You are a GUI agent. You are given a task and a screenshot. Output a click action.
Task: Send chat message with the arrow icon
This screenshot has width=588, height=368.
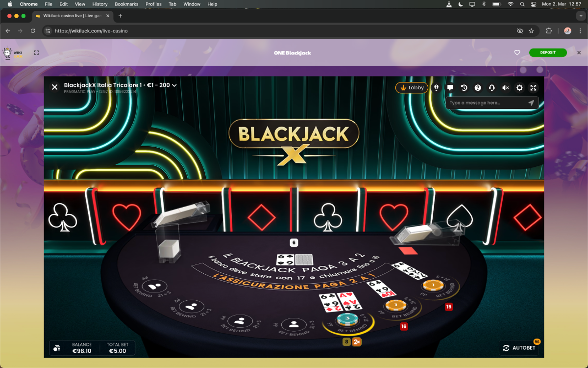[531, 103]
